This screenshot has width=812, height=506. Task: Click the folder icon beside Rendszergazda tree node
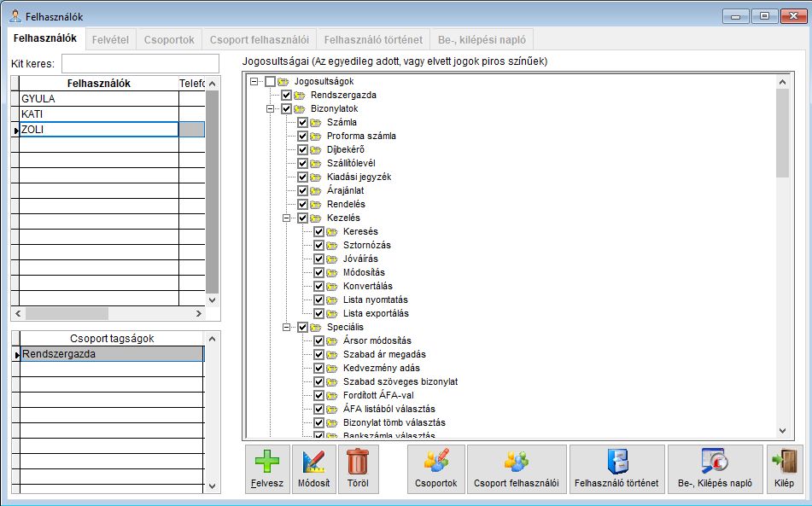300,96
